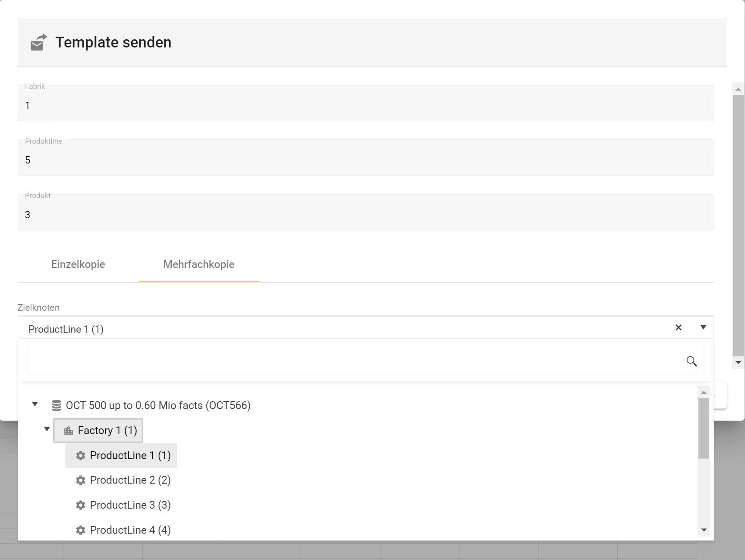The width and height of the screenshot is (745, 560).
Task: Select the Mehrfachkopie tab
Action: click(x=199, y=264)
